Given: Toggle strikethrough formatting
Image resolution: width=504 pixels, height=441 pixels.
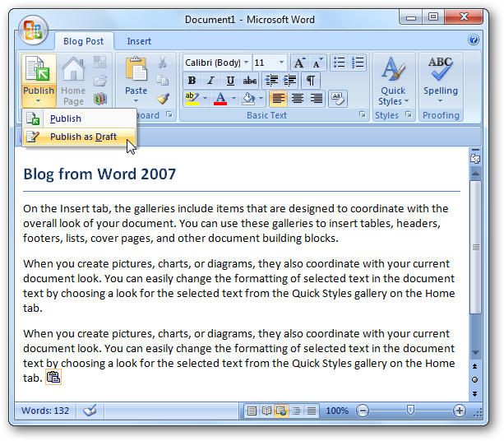Looking at the screenshot, I should (x=249, y=81).
